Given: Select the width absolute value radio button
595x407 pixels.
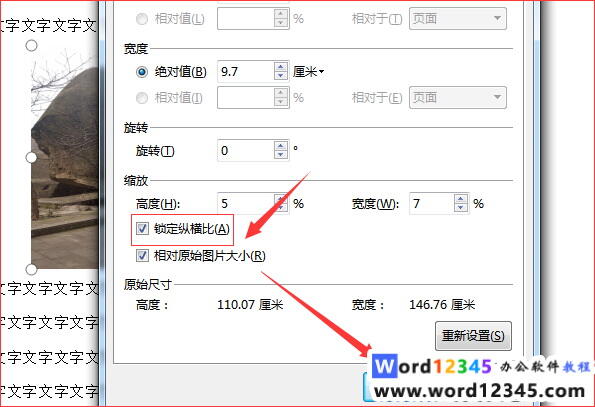Looking at the screenshot, I should tap(142, 72).
